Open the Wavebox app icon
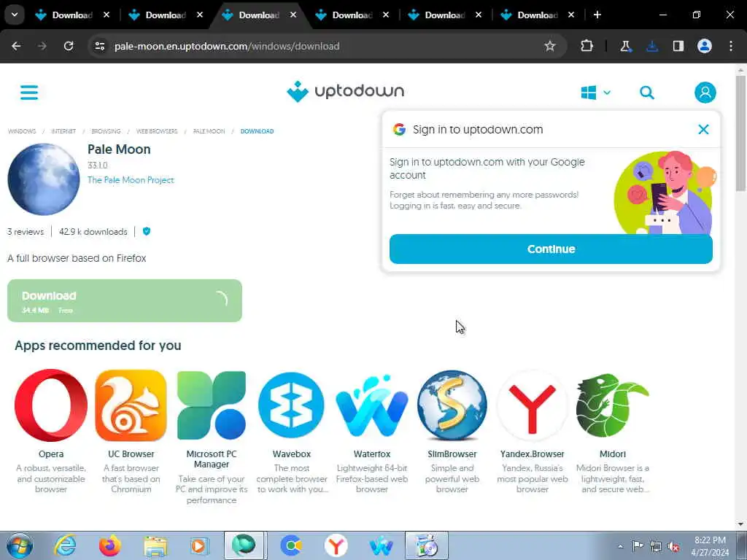 click(x=292, y=405)
